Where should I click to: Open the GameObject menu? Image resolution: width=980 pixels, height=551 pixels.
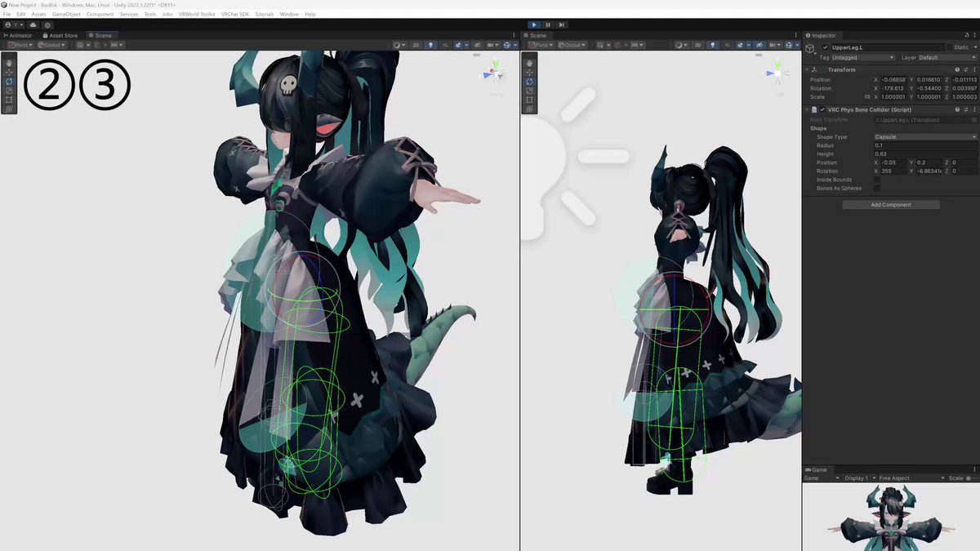pos(66,15)
